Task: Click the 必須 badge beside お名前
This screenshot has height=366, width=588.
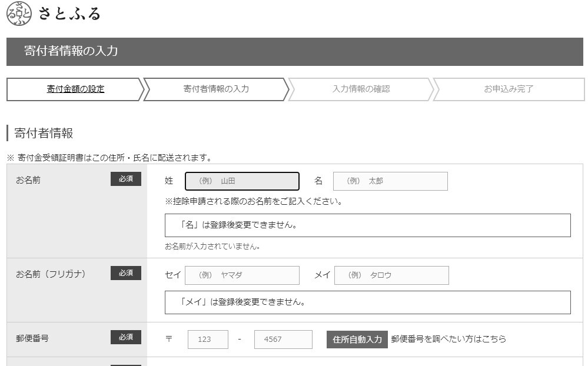Action: tap(126, 179)
